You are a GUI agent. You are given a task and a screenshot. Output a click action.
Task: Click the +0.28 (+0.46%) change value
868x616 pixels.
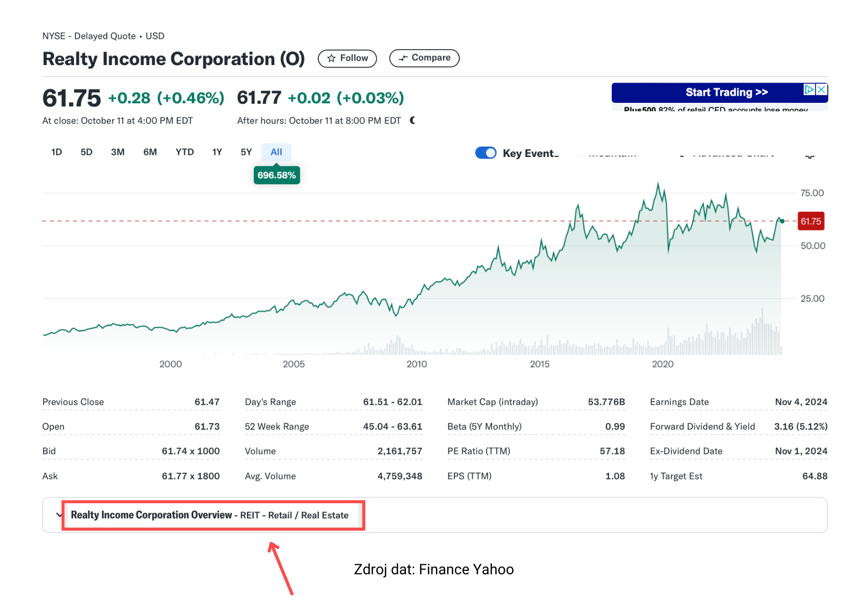pyautogui.click(x=166, y=98)
